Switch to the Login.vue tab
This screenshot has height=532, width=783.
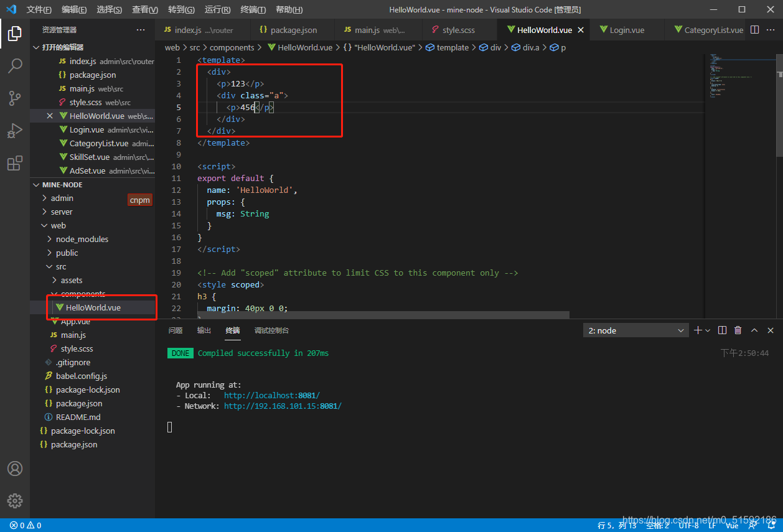click(626, 30)
